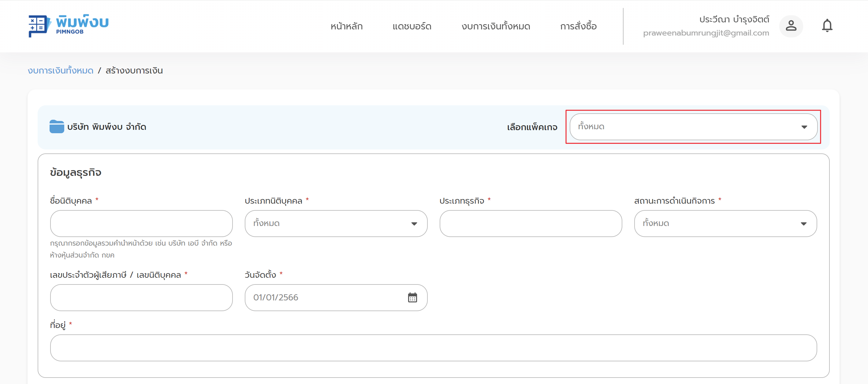Screen dimensions: 868x384
Task: Open the การสั่งซื้อ menu item
Action: click(x=578, y=26)
